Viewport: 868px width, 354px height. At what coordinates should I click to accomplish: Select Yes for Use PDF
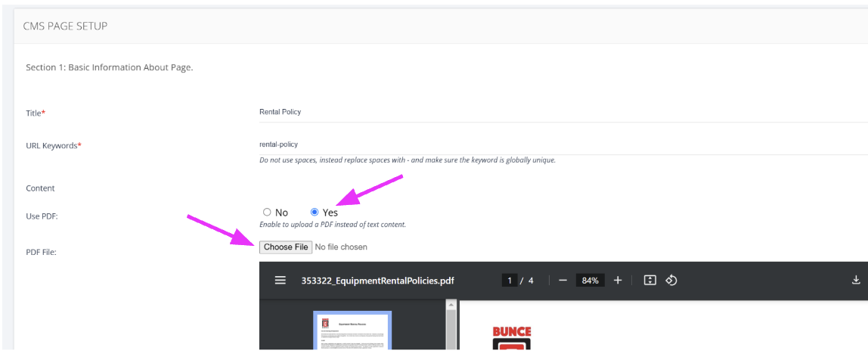[315, 213]
